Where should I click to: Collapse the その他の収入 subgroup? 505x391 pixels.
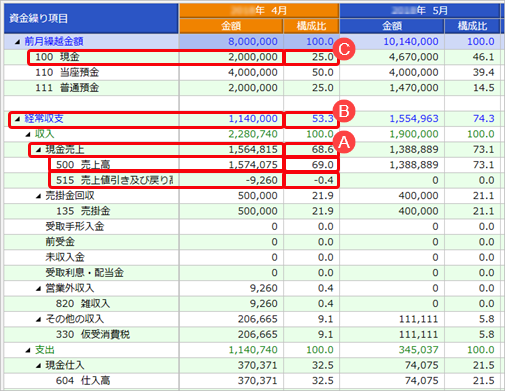(x=38, y=320)
